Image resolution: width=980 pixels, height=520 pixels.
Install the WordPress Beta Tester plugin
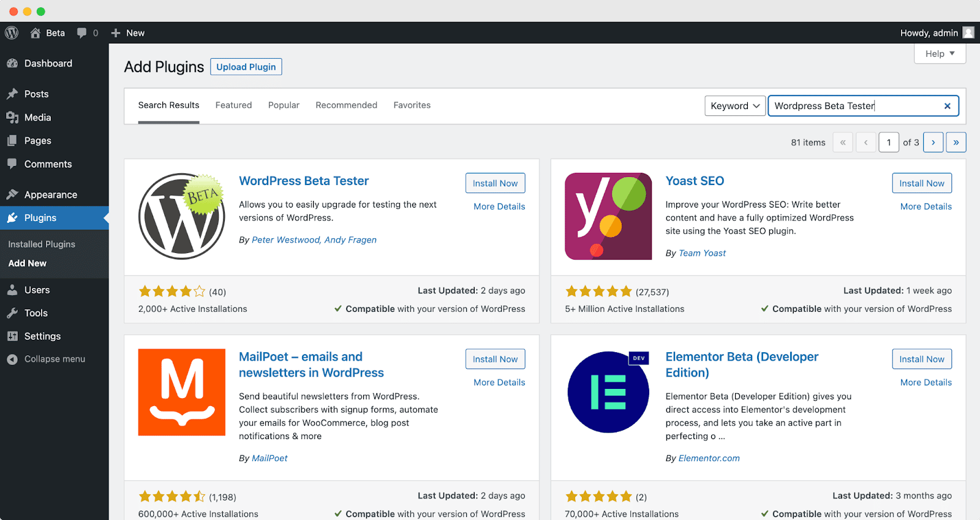496,183
